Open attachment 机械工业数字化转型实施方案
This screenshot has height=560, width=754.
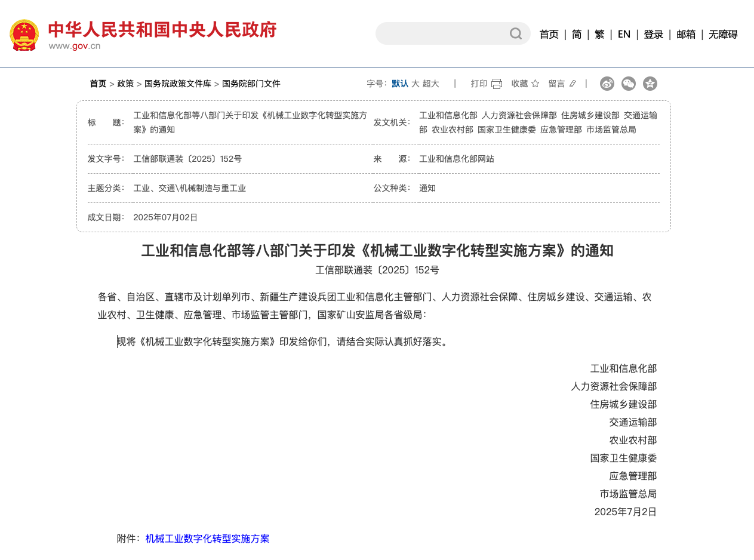click(207, 539)
